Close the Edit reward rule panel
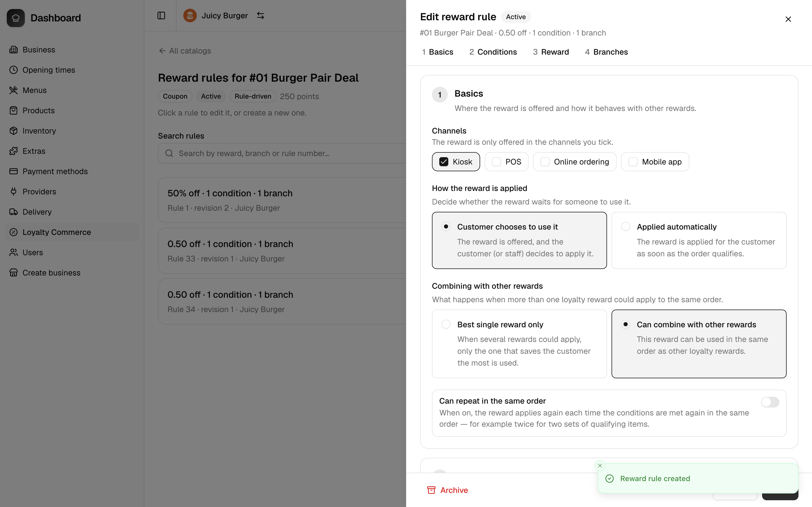Image resolution: width=812 pixels, height=507 pixels. coord(788,19)
